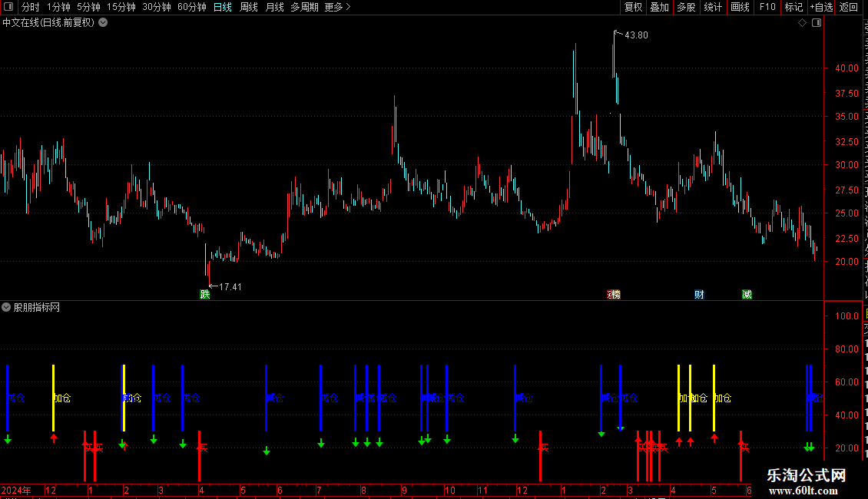Screen dimensions: 868x499
Task: Select the 周线 weekly chart tab
Action: coord(249,7)
